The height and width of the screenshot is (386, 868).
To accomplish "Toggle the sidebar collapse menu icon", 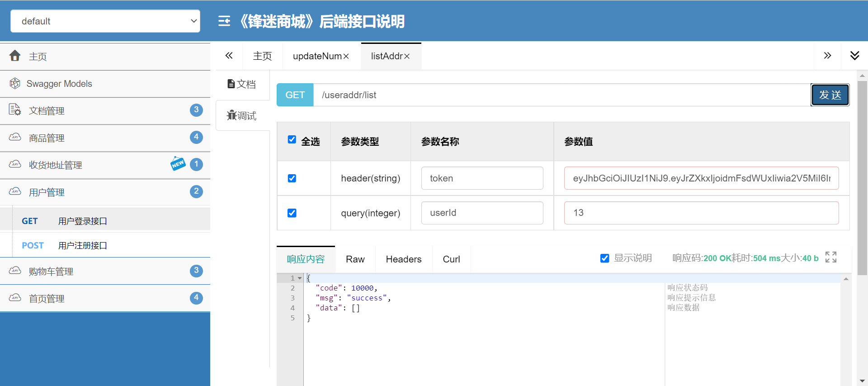I will [224, 21].
